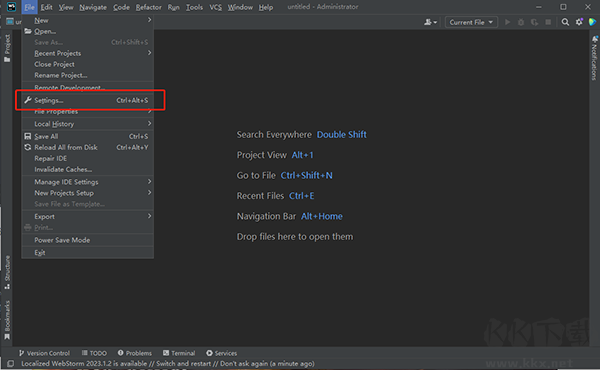Run the current file with play icon
Viewport: 600px width, 370px height.
click(507, 22)
